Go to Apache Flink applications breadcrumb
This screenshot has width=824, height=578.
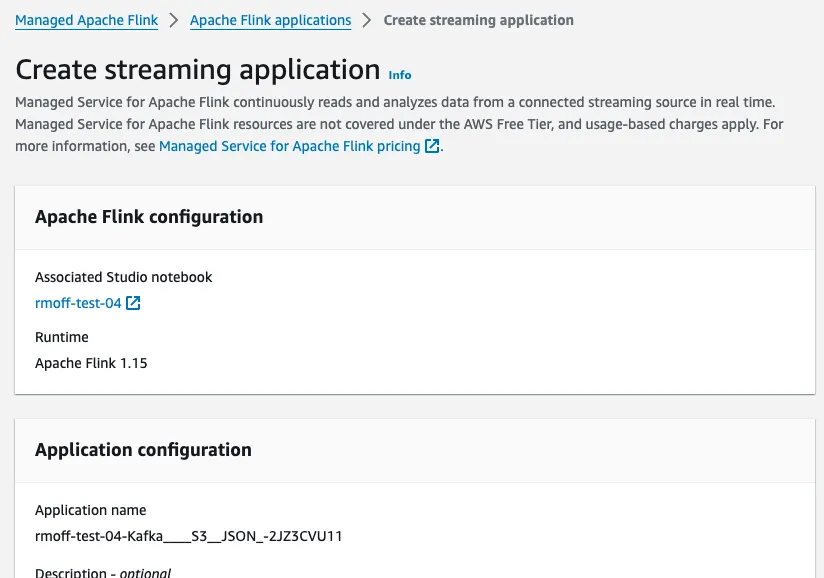[x=271, y=20]
